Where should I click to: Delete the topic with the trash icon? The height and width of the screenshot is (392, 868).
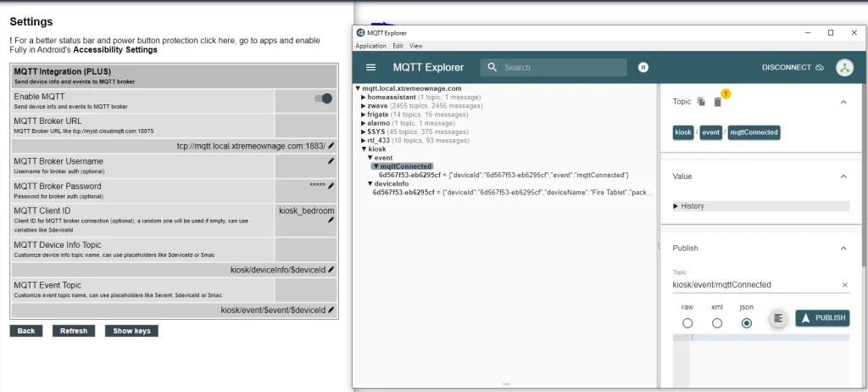717,102
